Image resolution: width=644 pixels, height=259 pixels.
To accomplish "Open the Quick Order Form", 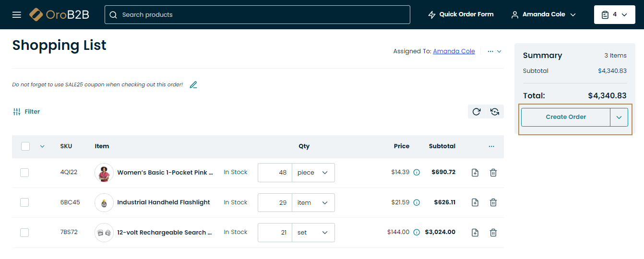I will [x=461, y=15].
